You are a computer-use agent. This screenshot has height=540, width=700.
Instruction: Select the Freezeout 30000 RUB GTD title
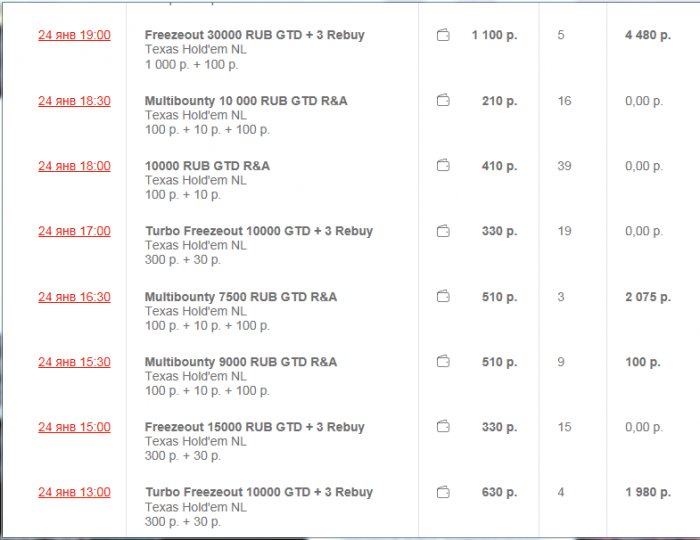tap(254, 35)
